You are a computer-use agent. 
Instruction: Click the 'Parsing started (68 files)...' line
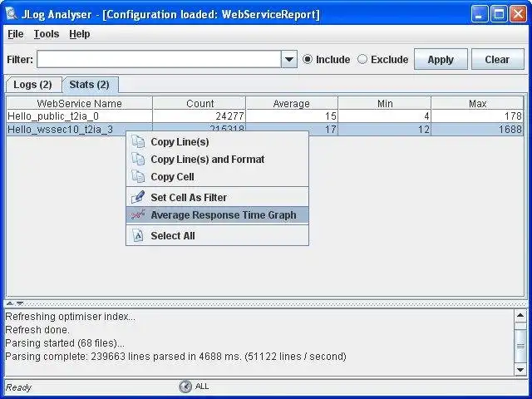tap(65, 343)
